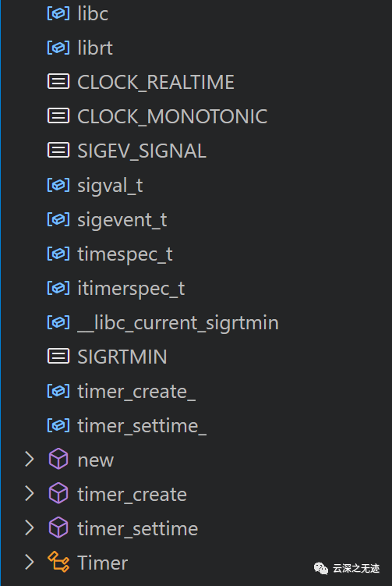Select the timer_settime_ variable entry
Image resolution: width=392 pixels, height=586 pixels.
142,426
